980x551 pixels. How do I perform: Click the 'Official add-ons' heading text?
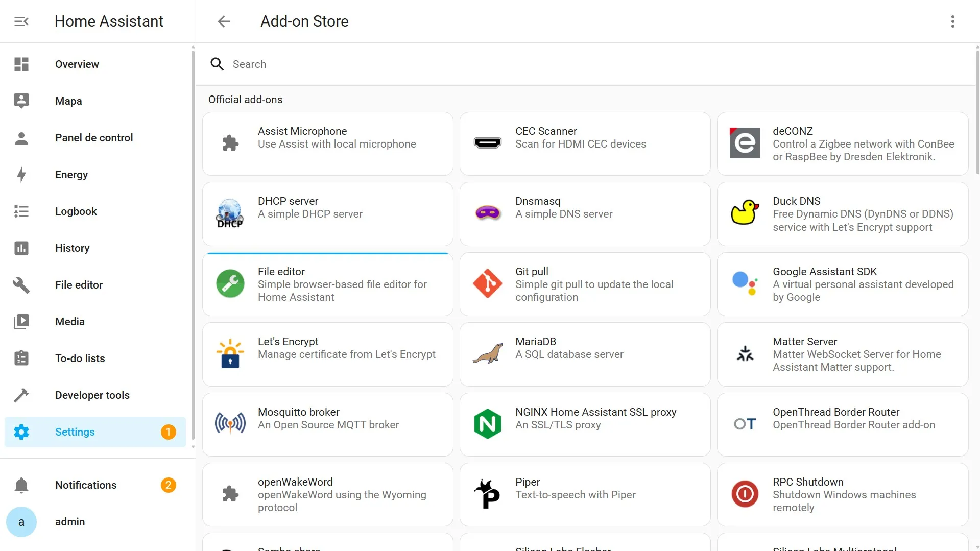(x=245, y=100)
